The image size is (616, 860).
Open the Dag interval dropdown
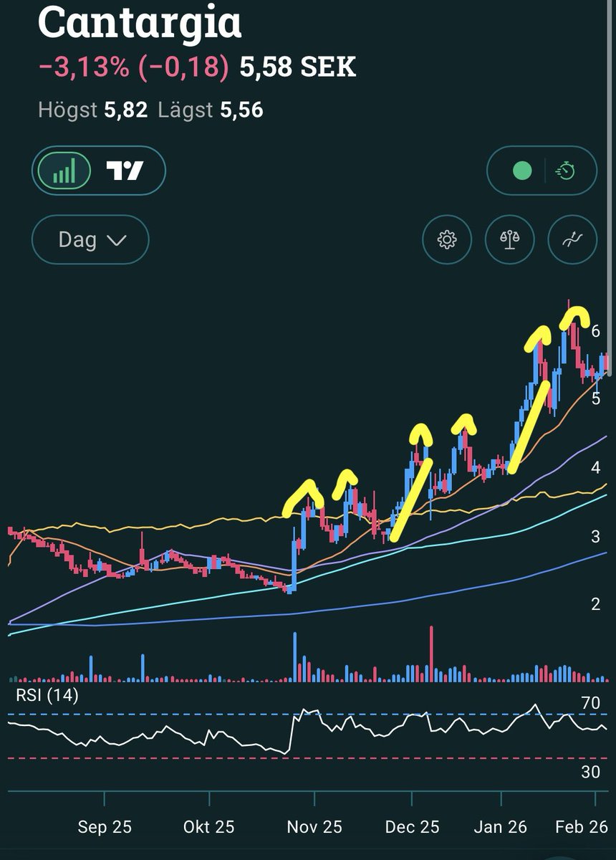[x=90, y=239]
